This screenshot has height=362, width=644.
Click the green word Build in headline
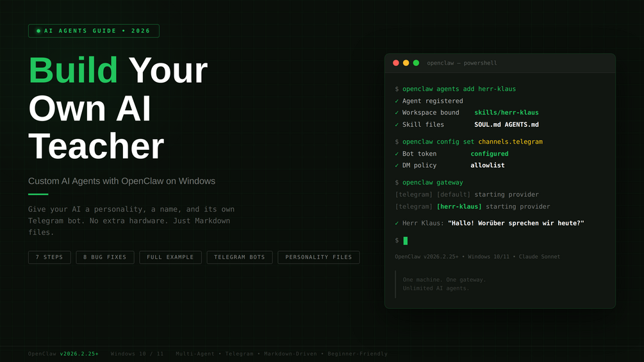click(x=74, y=70)
